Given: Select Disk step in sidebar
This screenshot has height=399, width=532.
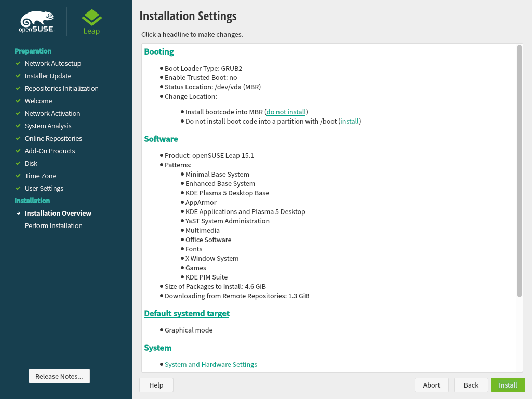Looking at the screenshot, I should click(31, 163).
